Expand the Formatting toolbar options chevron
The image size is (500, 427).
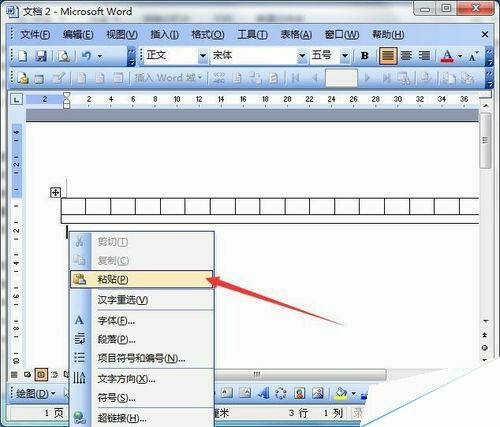489,57
